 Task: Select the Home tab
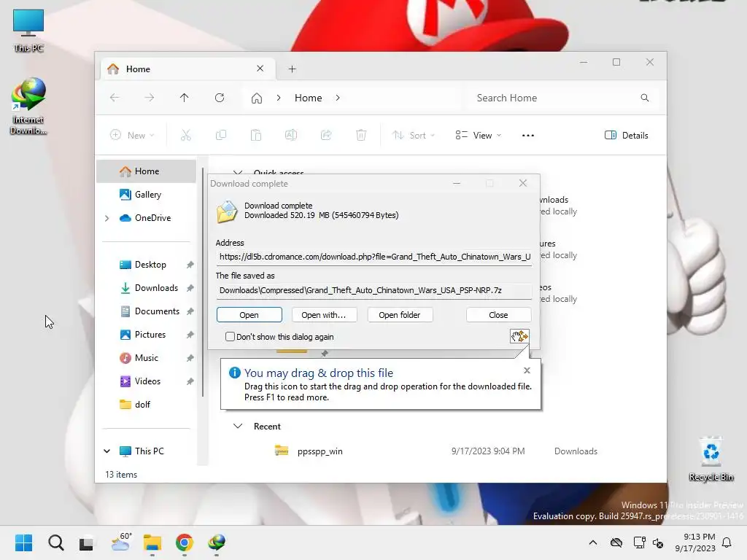click(187, 69)
